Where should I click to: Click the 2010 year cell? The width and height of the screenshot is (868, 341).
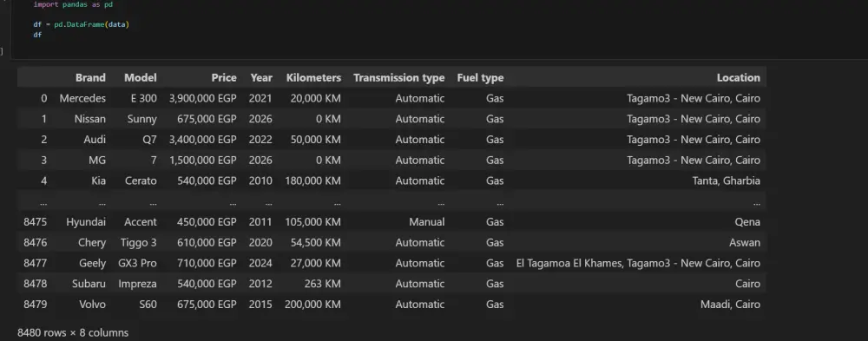(260, 181)
